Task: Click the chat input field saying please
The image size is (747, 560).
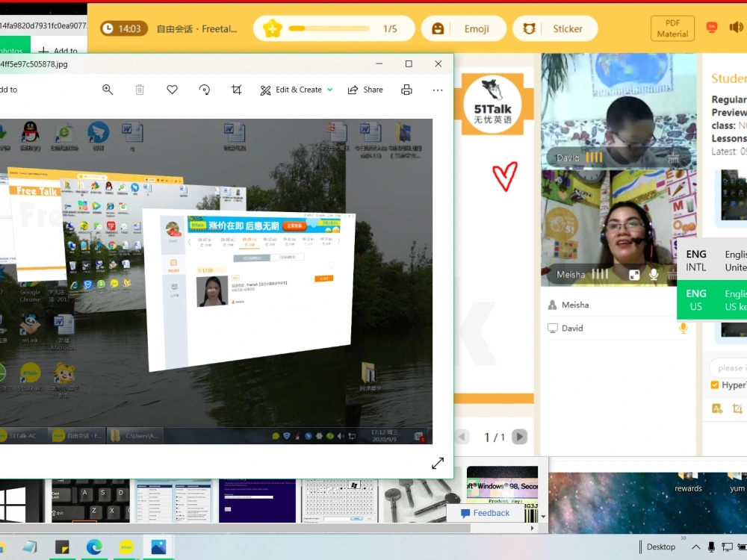Action: pyautogui.click(x=727, y=367)
